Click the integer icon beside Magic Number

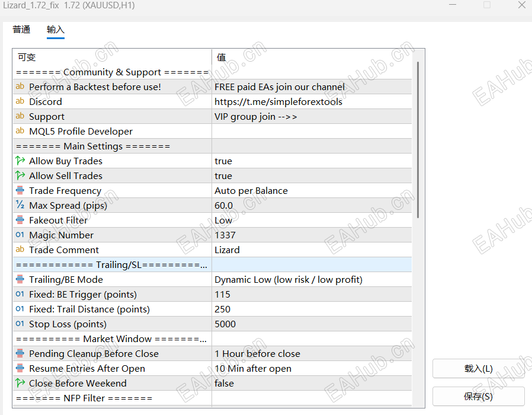pos(20,235)
